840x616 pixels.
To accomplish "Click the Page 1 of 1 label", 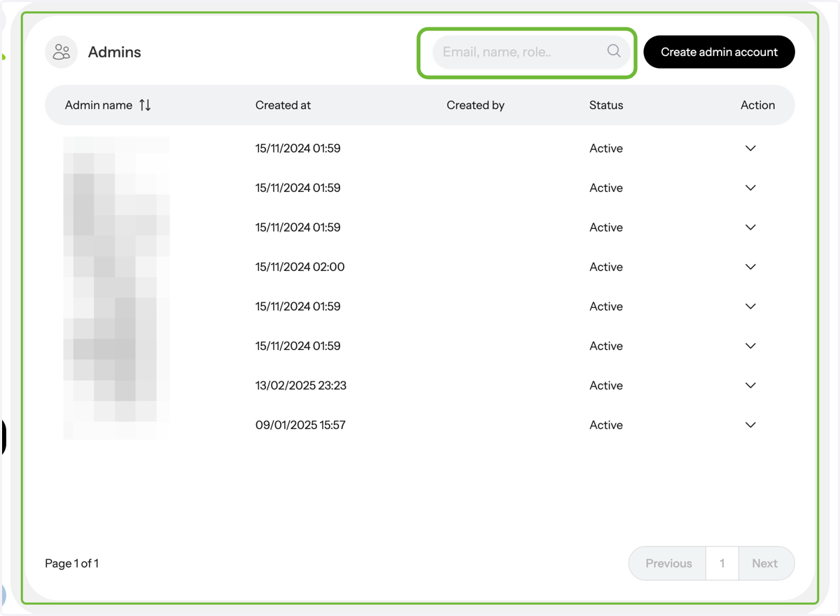I will click(x=71, y=563).
